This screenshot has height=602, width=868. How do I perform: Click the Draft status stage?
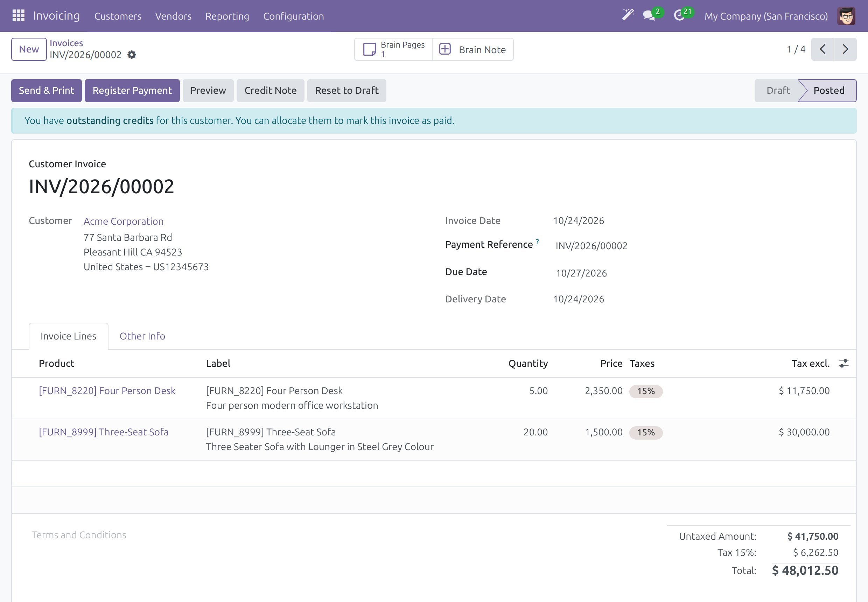point(778,91)
